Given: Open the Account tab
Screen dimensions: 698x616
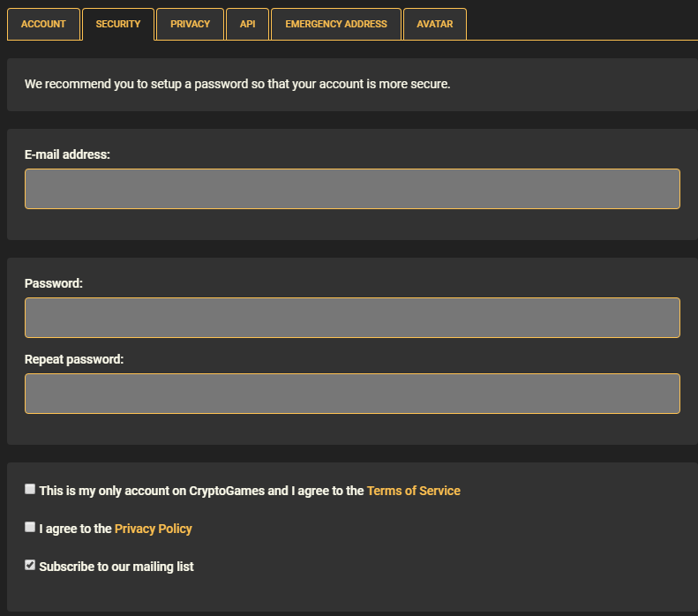Looking at the screenshot, I should point(43,24).
